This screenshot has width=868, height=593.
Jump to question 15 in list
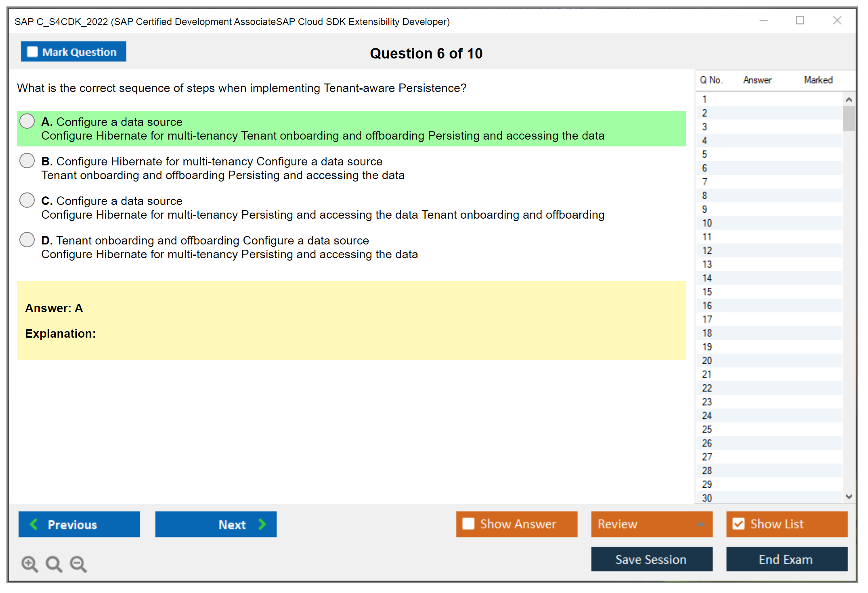point(707,292)
